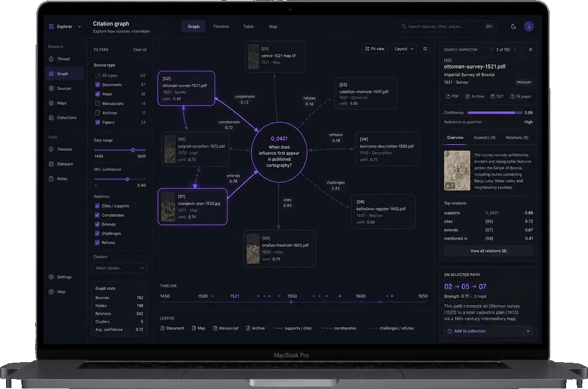This screenshot has height=389, width=588.
Task: Toggle the Challenges relation checkbox
Action: tap(97, 233)
